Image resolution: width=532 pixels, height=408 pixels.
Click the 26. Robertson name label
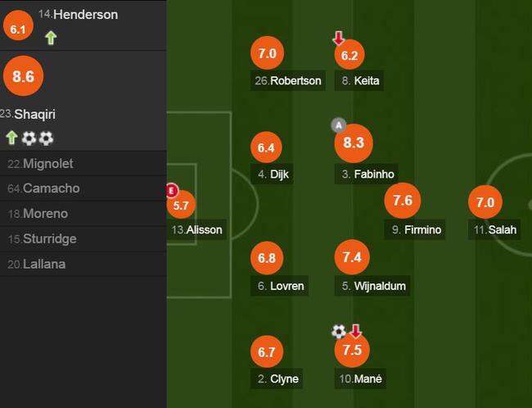pos(288,80)
